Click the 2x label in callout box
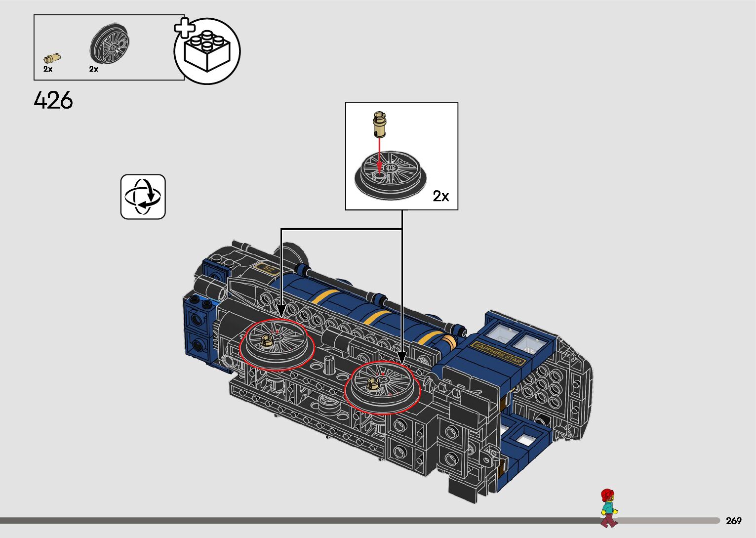 (x=440, y=196)
